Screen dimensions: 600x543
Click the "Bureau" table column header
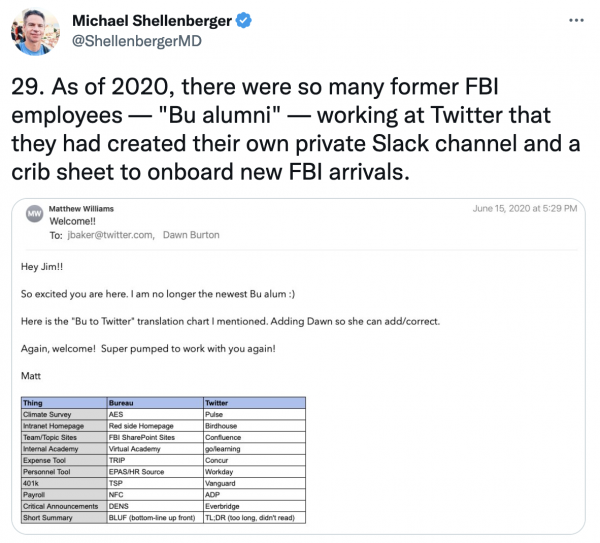click(x=123, y=402)
